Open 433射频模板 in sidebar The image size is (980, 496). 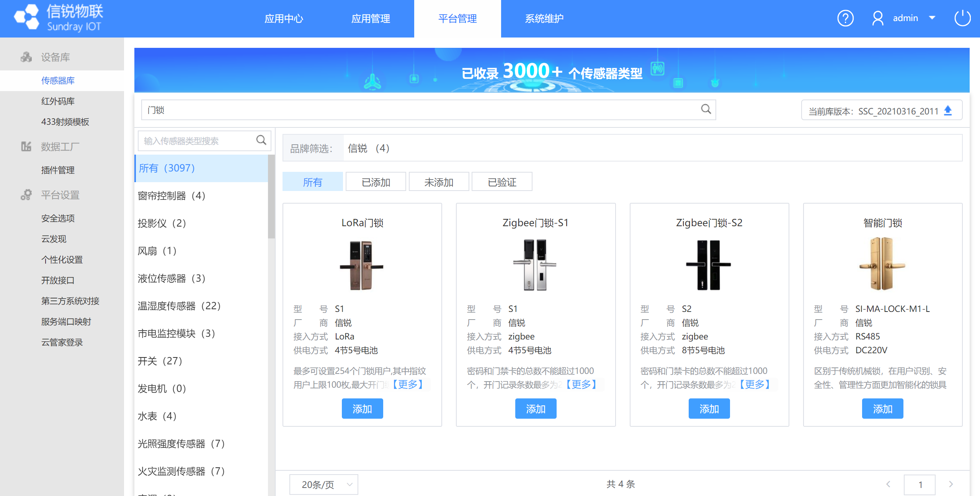(x=65, y=122)
